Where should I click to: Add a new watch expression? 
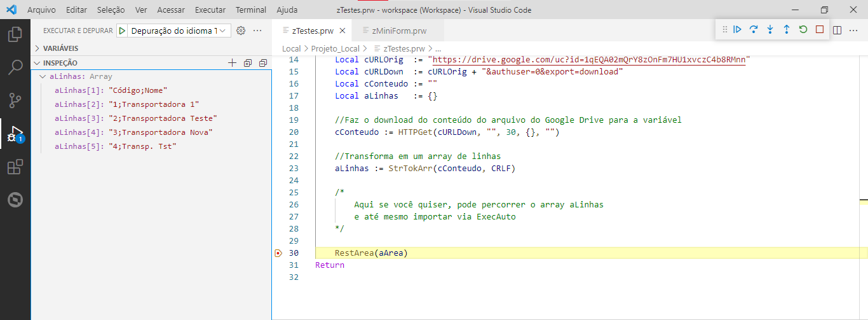pyautogui.click(x=232, y=63)
